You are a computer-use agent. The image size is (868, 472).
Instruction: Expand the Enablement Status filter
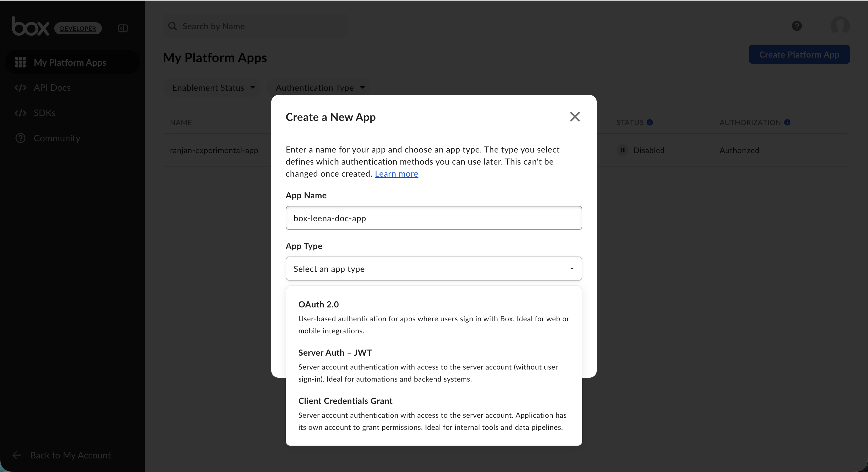pos(213,88)
